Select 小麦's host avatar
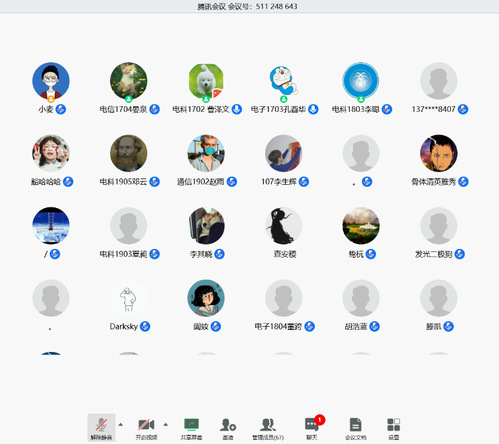The width and height of the screenshot is (499, 444). coord(51,81)
